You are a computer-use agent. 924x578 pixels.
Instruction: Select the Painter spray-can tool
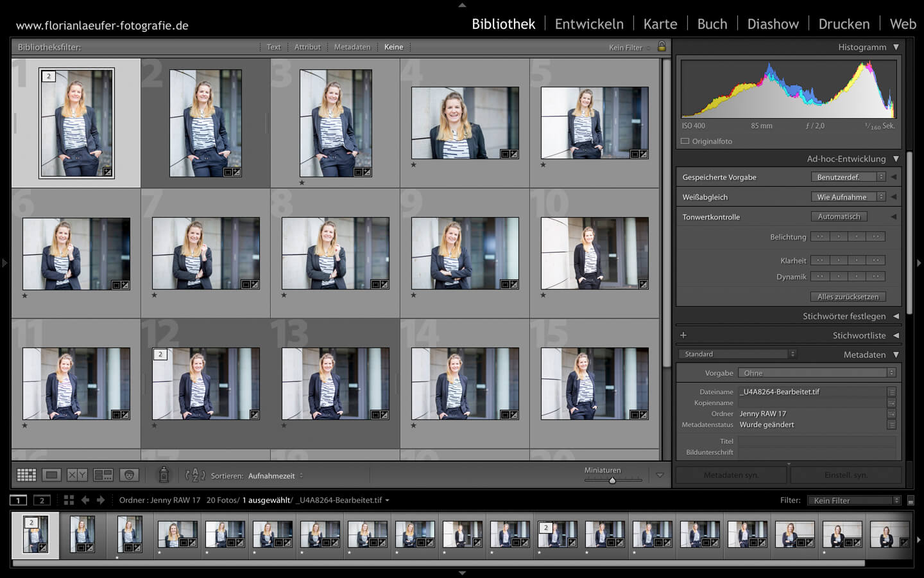(x=164, y=475)
